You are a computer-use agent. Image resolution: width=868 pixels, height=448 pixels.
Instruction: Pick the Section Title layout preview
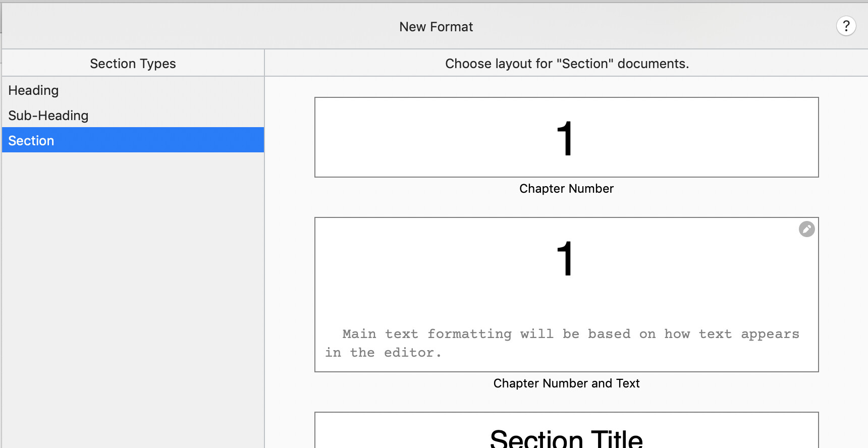(566, 430)
